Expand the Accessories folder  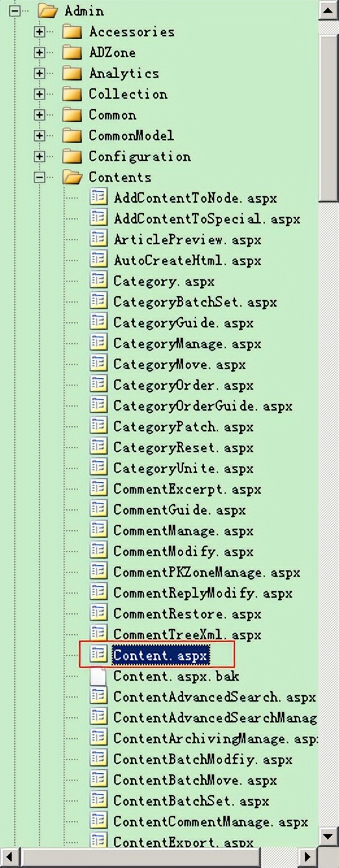point(40,31)
